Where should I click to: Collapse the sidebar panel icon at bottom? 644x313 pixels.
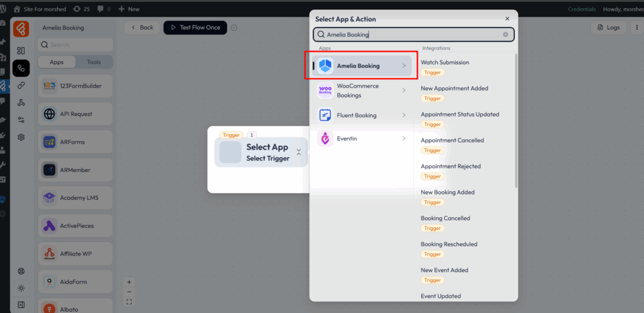(21, 305)
